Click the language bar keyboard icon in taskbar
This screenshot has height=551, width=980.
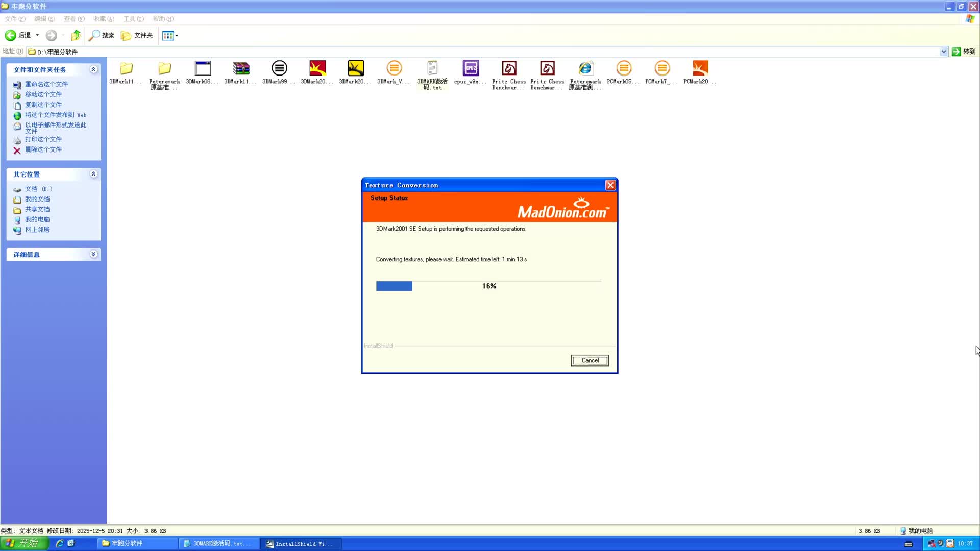pyautogui.click(x=909, y=544)
